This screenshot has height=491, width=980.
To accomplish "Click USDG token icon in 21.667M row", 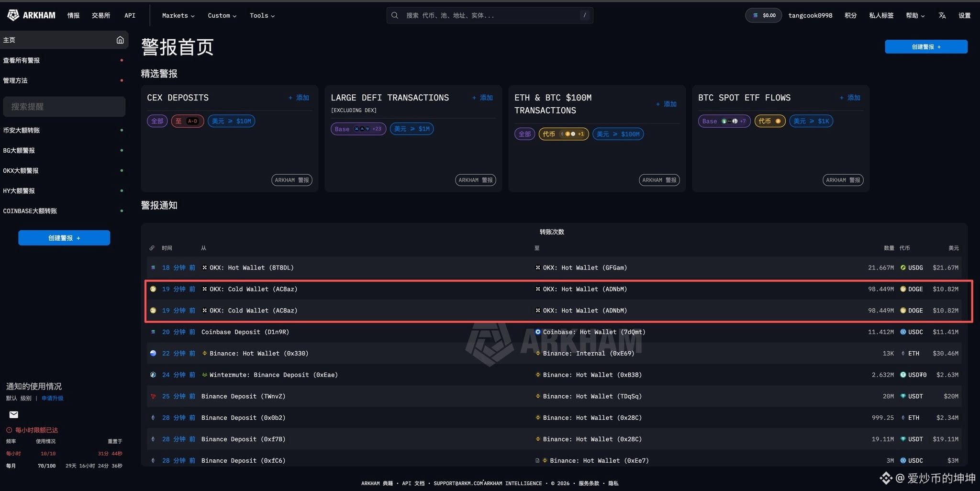I will (x=903, y=268).
